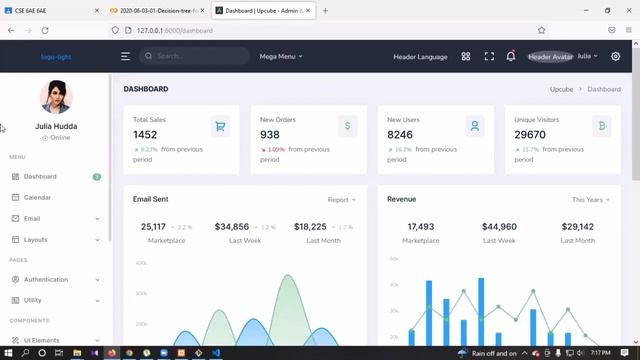Click Julia Hudda's profile photo

[56, 97]
